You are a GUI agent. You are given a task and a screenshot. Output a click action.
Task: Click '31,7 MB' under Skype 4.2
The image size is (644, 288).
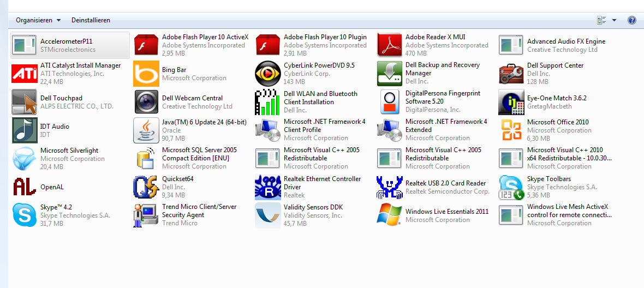(52, 224)
